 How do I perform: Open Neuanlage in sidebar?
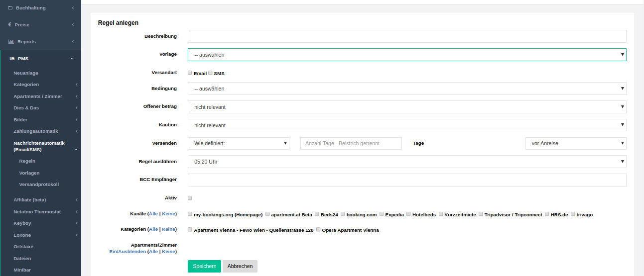(x=26, y=73)
